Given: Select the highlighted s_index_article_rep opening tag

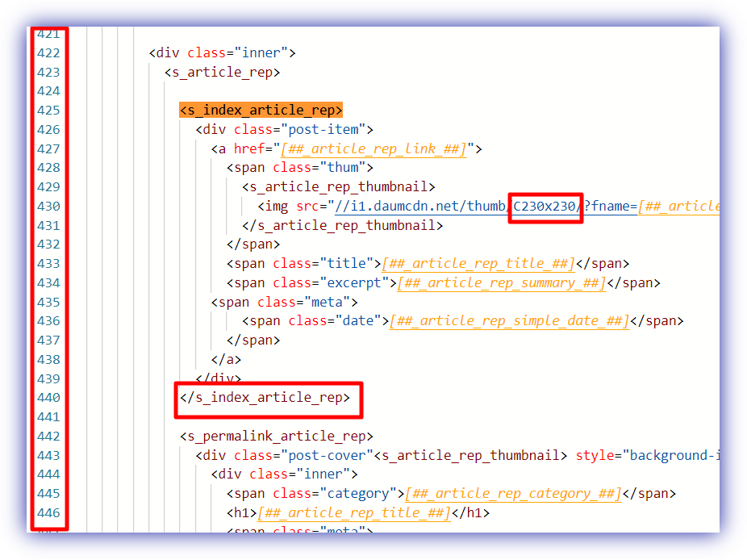Looking at the screenshot, I should [260, 110].
